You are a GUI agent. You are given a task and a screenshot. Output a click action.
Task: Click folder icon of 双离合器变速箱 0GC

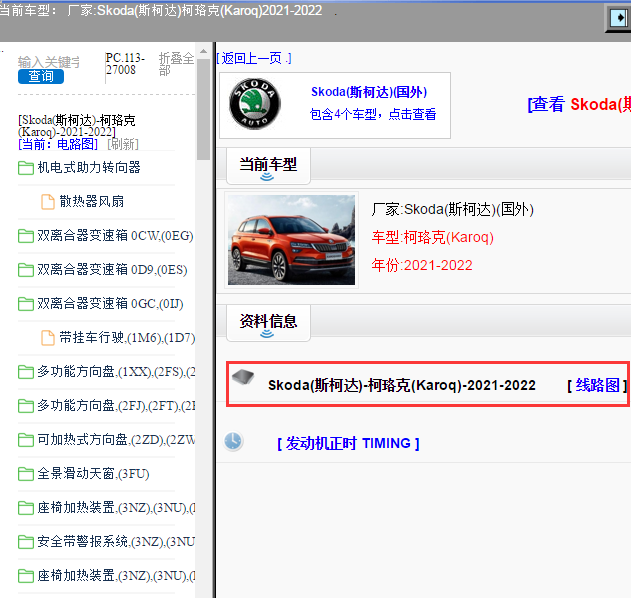tap(26, 304)
